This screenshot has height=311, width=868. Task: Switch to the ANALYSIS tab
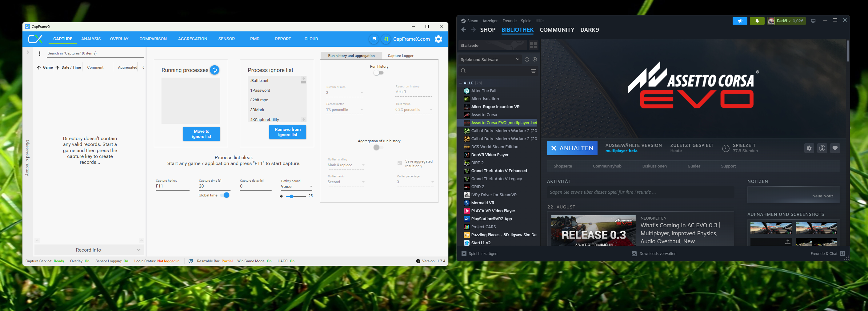(x=91, y=39)
